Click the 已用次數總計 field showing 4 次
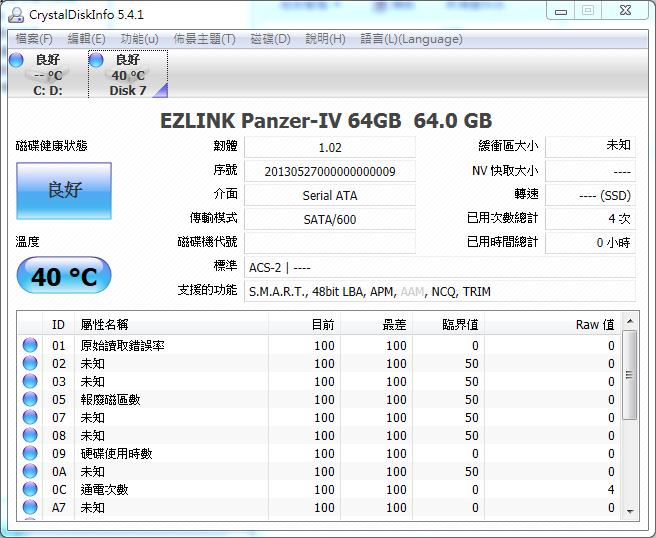656x538 pixels. (x=590, y=219)
